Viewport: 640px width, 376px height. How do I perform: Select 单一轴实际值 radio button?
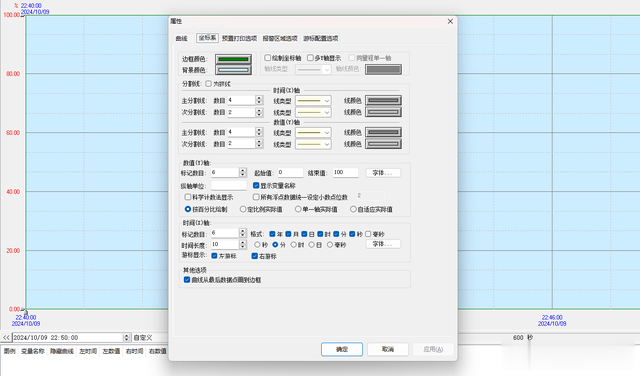click(x=298, y=209)
